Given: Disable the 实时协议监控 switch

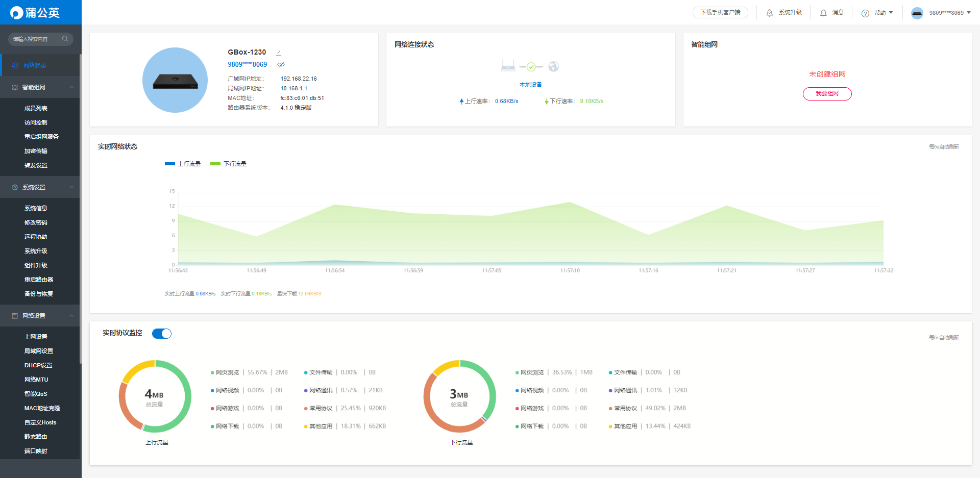Looking at the screenshot, I should click(162, 334).
